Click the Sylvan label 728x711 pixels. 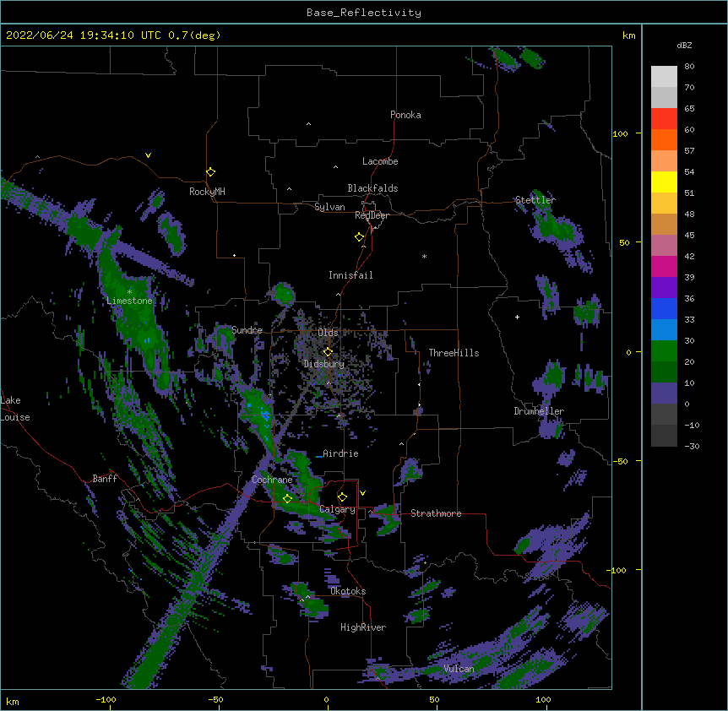tap(329, 207)
